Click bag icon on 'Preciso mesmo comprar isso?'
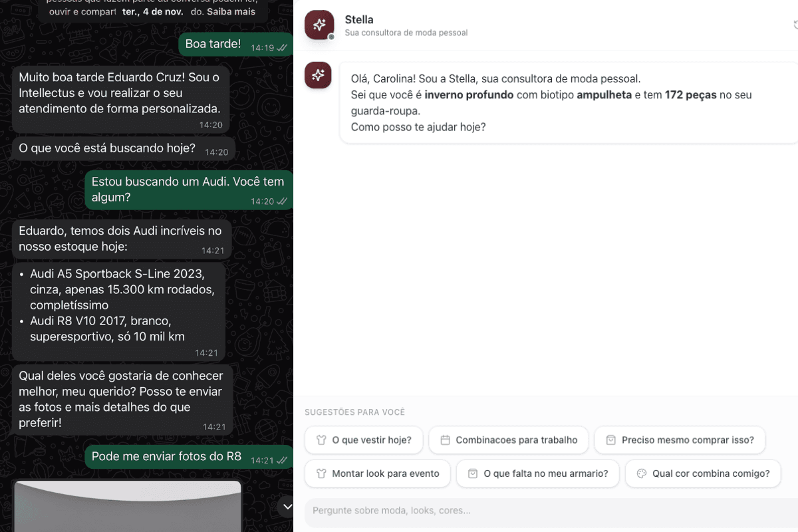 pyautogui.click(x=611, y=440)
